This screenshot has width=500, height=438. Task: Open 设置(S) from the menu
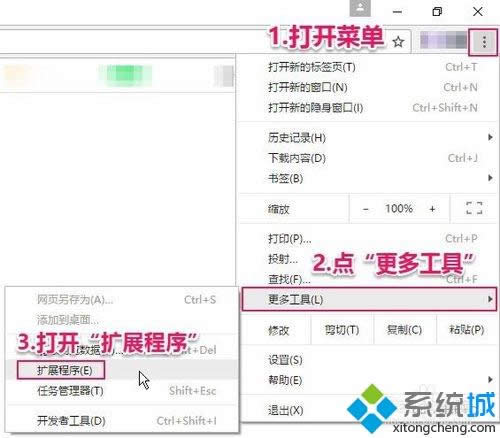click(x=368, y=360)
